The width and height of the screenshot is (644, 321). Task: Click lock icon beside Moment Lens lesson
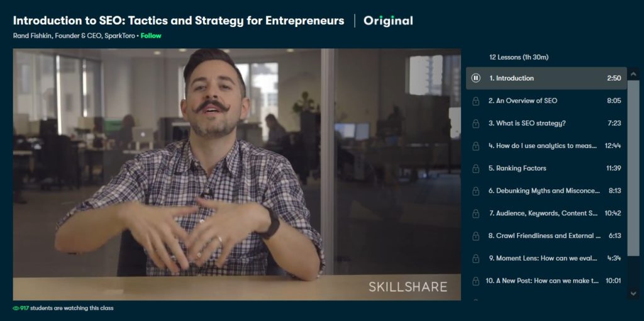click(475, 259)
